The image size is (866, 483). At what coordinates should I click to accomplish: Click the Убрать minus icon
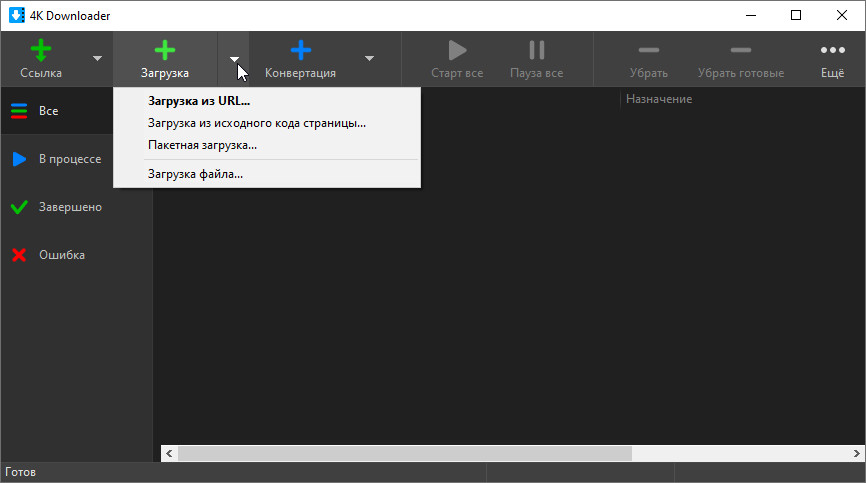648,50
